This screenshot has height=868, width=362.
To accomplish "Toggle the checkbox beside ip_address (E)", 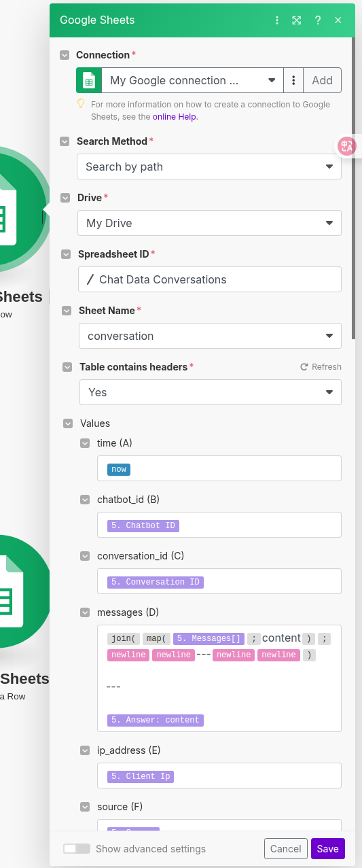I will tap(85, 750).
